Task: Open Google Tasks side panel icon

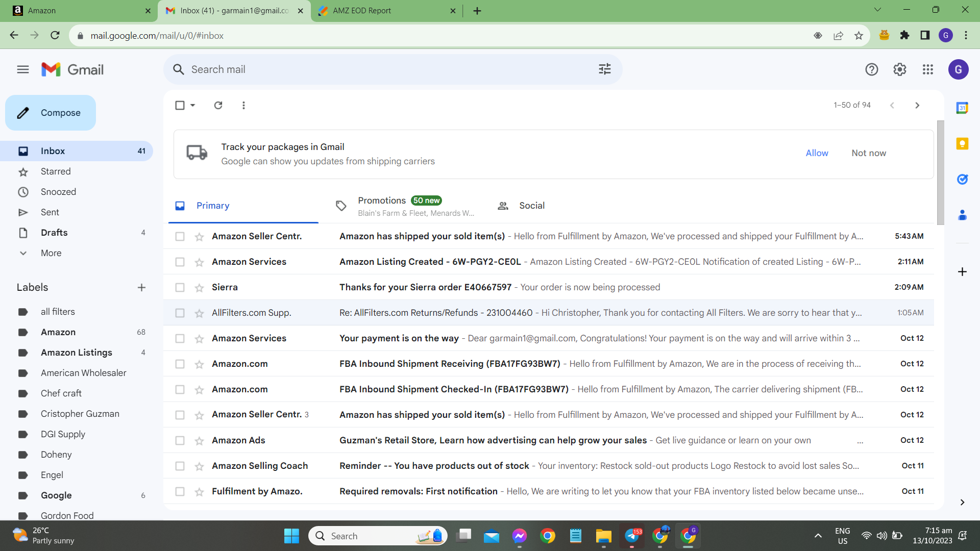Action: 962,179
